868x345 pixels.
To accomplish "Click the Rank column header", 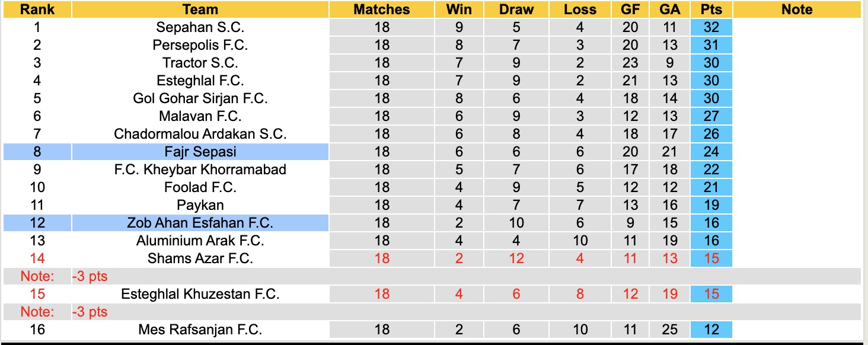I will click(37, 9).
